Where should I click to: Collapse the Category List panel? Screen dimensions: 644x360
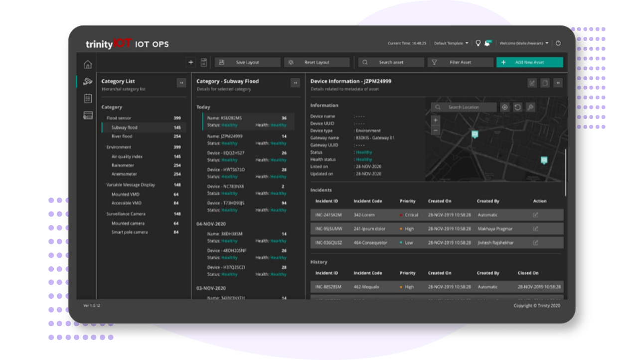point(182,82)
